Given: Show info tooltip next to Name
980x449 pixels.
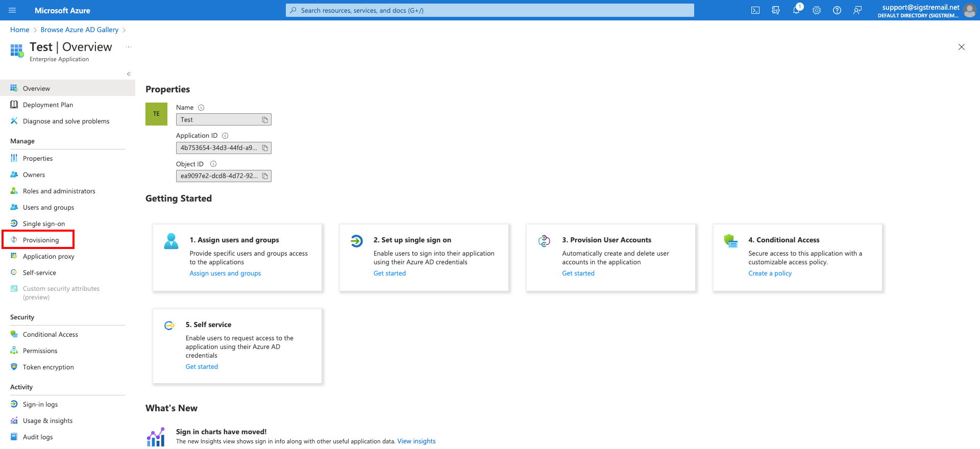Looking at the screenshot, I should coord(201,108).
